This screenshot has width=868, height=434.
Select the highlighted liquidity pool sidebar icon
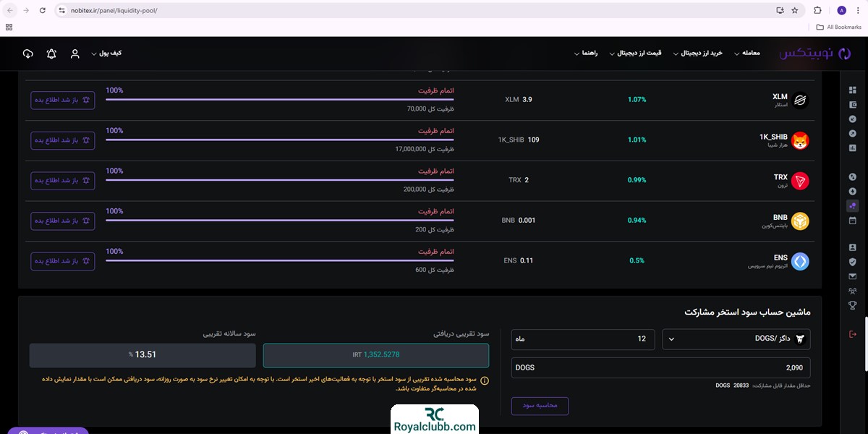coord(852,205)
